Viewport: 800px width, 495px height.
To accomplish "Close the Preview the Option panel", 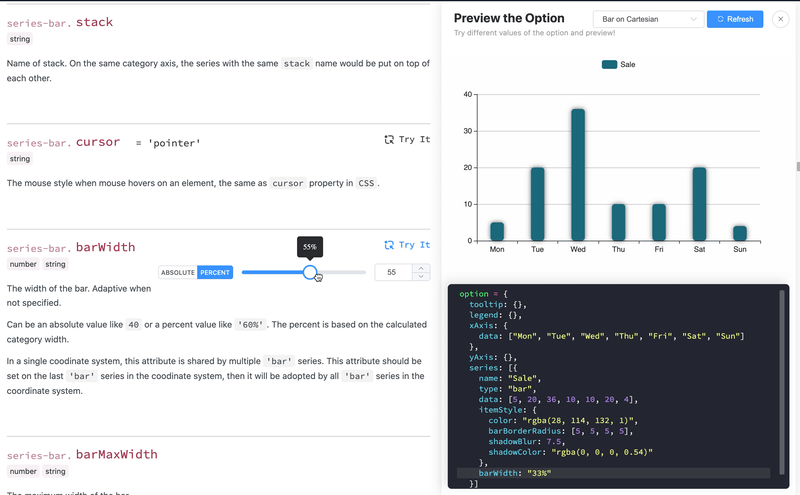I will [781, 19].
